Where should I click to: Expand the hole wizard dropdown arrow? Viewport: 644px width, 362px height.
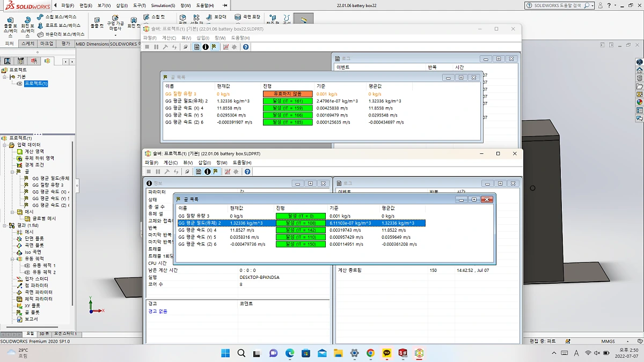click(115, 35)
